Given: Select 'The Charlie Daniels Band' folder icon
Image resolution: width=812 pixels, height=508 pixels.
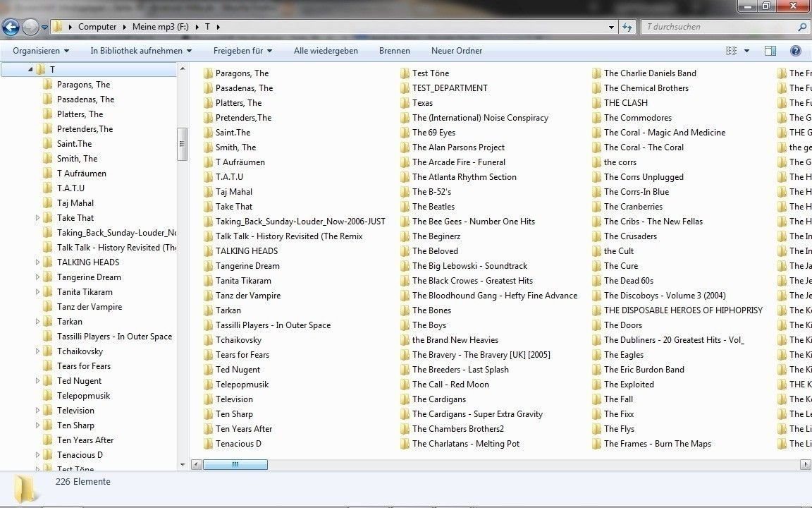Looking at the screenshot, I should pyautogui.click(x=596, y=73).
